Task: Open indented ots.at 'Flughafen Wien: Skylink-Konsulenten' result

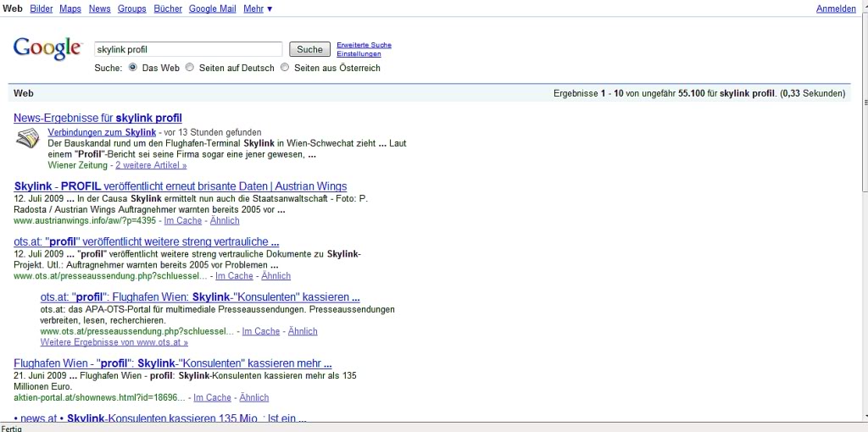Action: (200, 297)
